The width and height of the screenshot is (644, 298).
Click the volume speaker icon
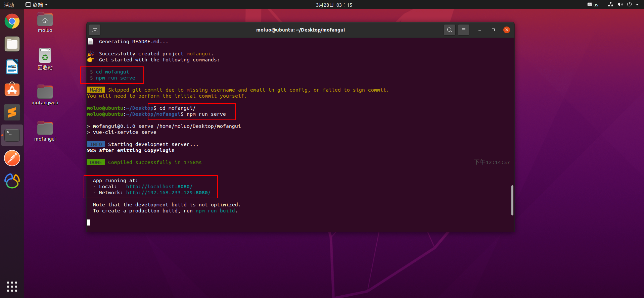(620, 5)
